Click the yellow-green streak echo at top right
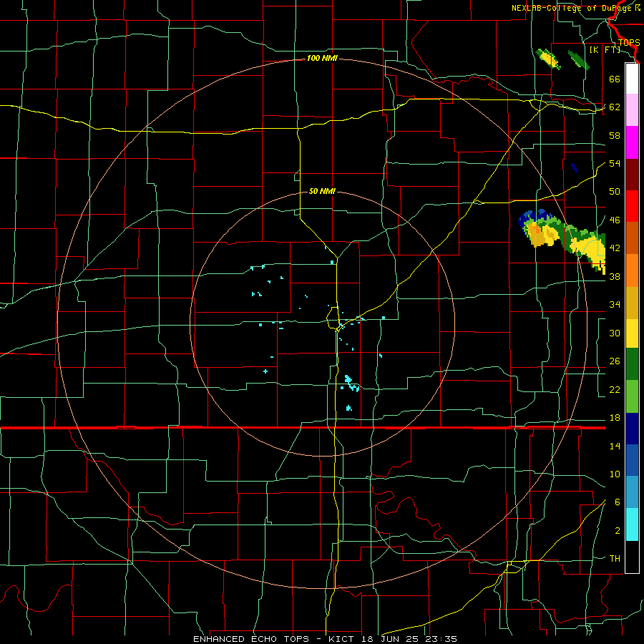 [x=549, y=59]
